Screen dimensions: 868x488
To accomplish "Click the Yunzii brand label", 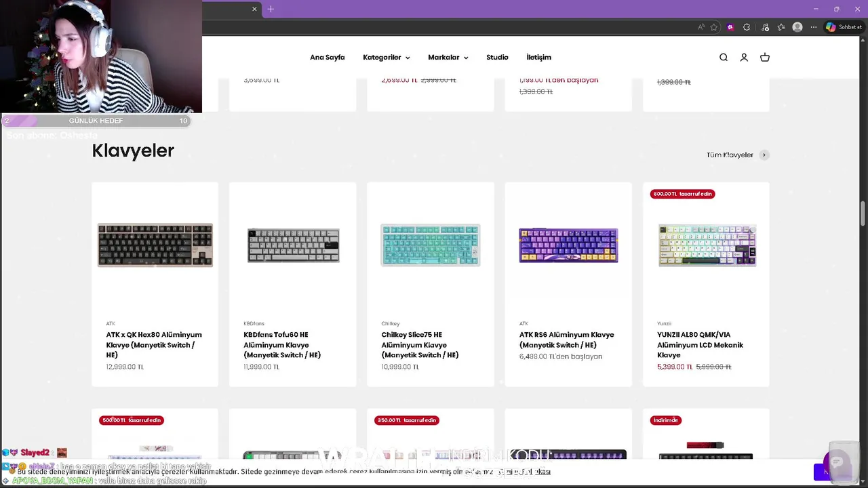I will 664,324.
